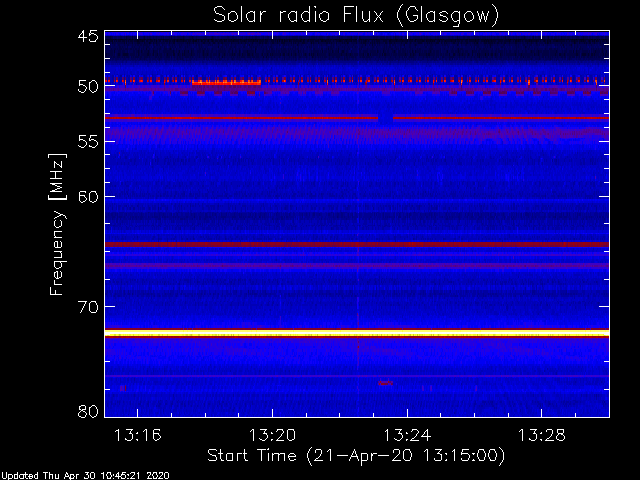Click the bright orange burst segment near 50 MHz
Screen dimensions: 640x480
point(226,83)
